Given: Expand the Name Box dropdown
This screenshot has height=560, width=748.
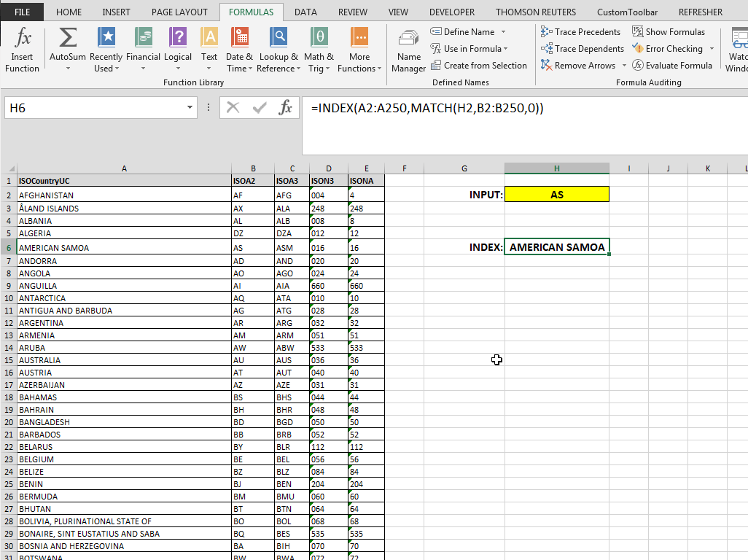Looking at the screenshot, I should (190, 108).
